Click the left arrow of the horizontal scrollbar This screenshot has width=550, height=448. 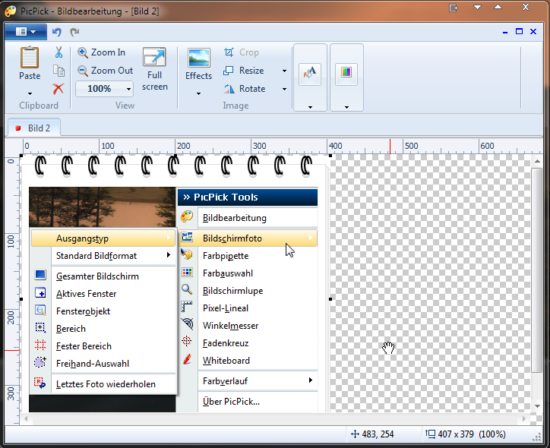pos(26,419)
